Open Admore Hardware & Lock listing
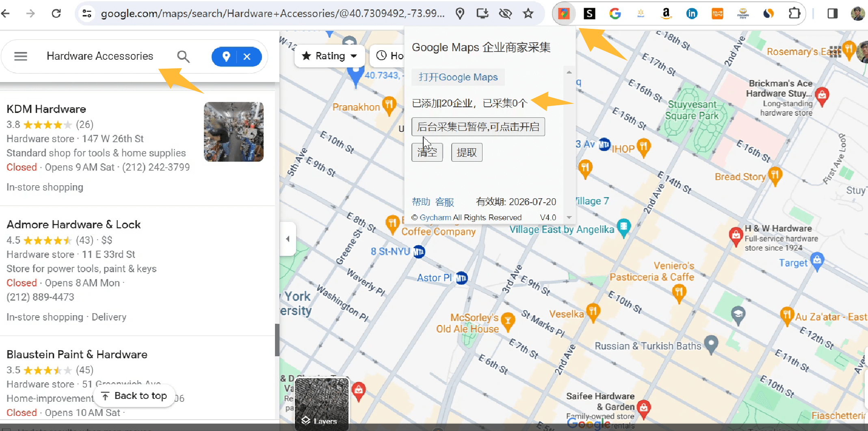 click(x=74, y=224)
